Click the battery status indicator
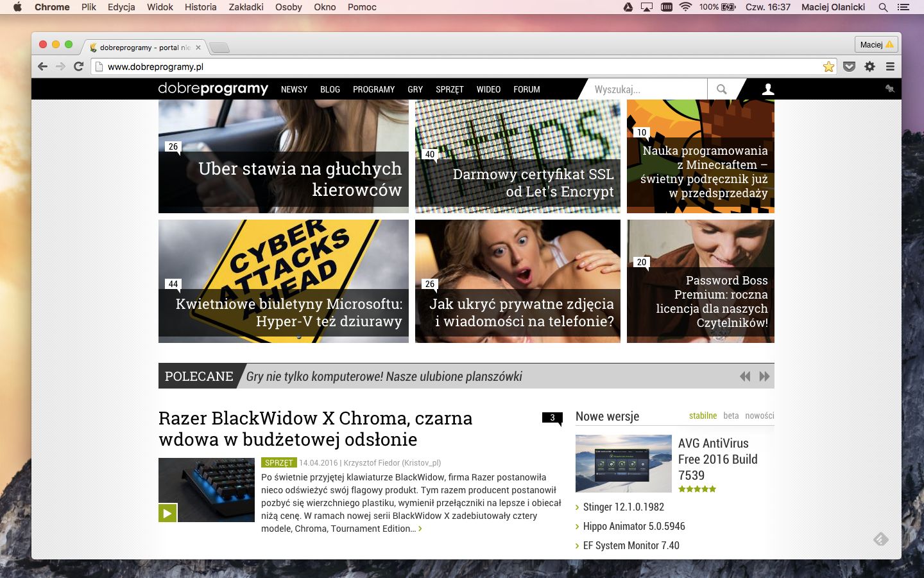Image resolution: width=924 pixels, height=578 pixels. [717, 7]
